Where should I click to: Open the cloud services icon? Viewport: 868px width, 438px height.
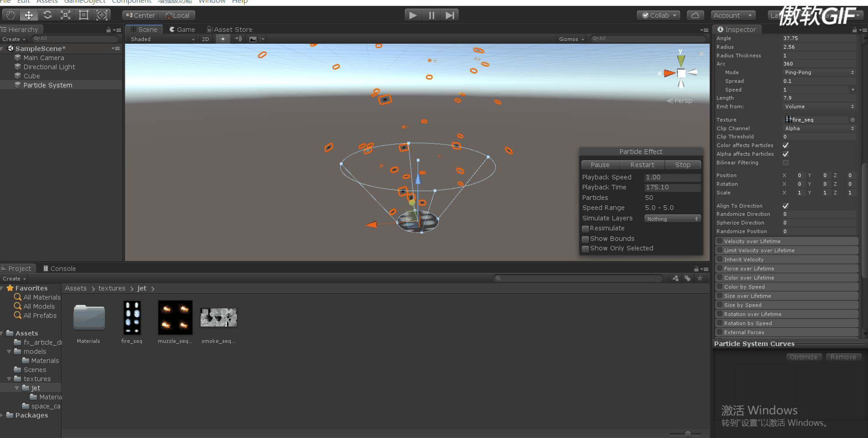[x=695, y=15]
